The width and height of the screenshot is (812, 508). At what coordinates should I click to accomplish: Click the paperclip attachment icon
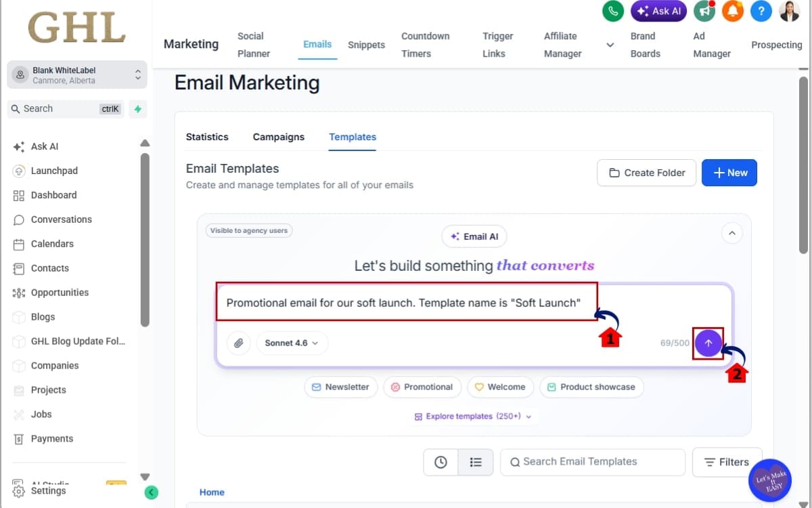point(238,343)
